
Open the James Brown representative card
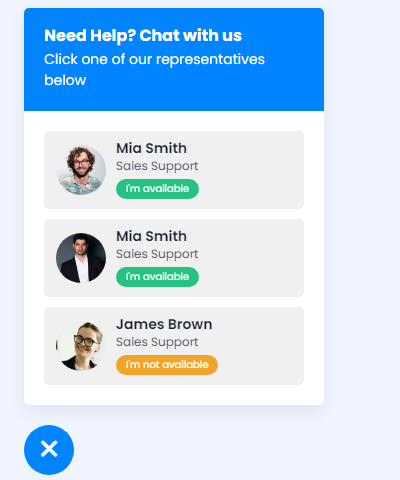point(174,346)
